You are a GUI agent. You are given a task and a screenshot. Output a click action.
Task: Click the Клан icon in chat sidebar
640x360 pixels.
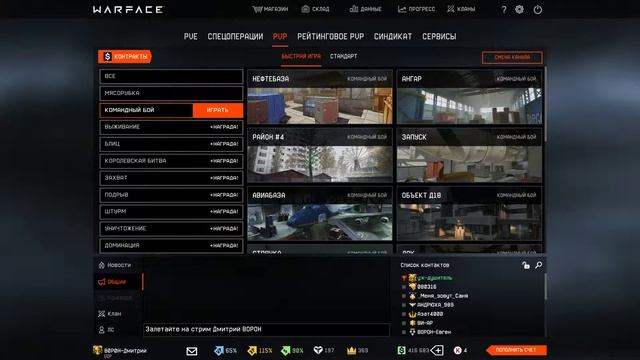tap(102, 313)
